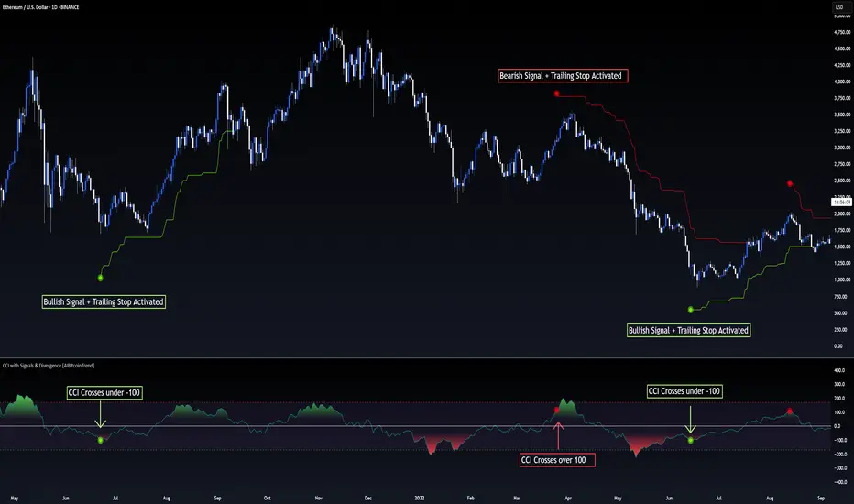The image size is (854, 504).
Task: Select the CCI with Signals & Divergence indicator title
Action: (x=49, y=366)
